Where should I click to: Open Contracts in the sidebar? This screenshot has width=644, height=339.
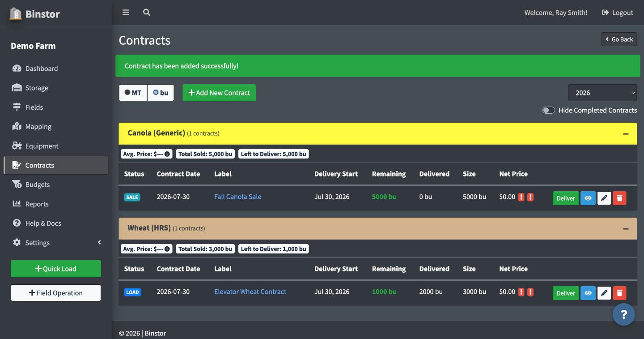pos(56,165)
